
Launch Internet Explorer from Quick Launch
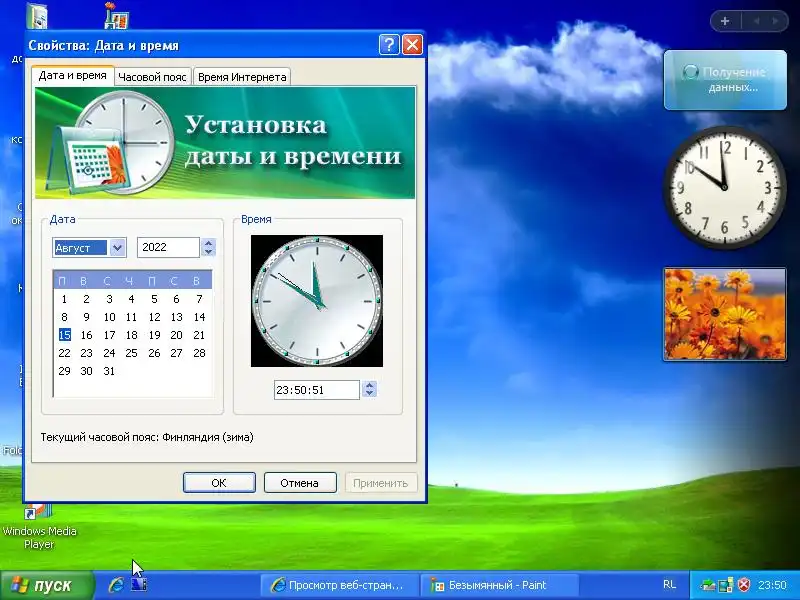pyautogui.click(x=116, y=585)
